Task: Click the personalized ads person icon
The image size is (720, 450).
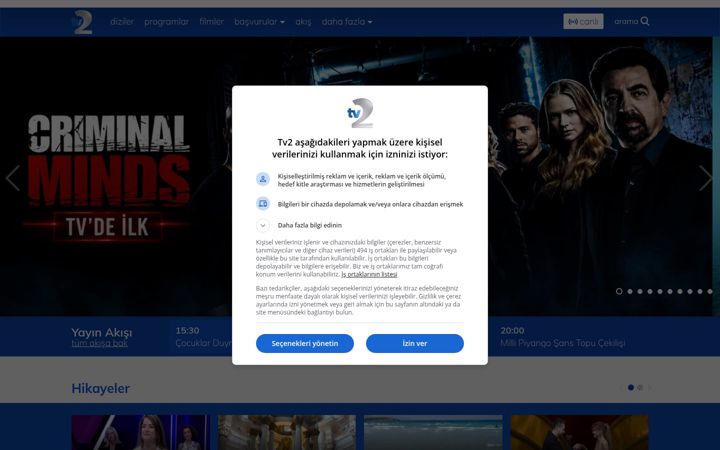Action: [x=263, y=179]
